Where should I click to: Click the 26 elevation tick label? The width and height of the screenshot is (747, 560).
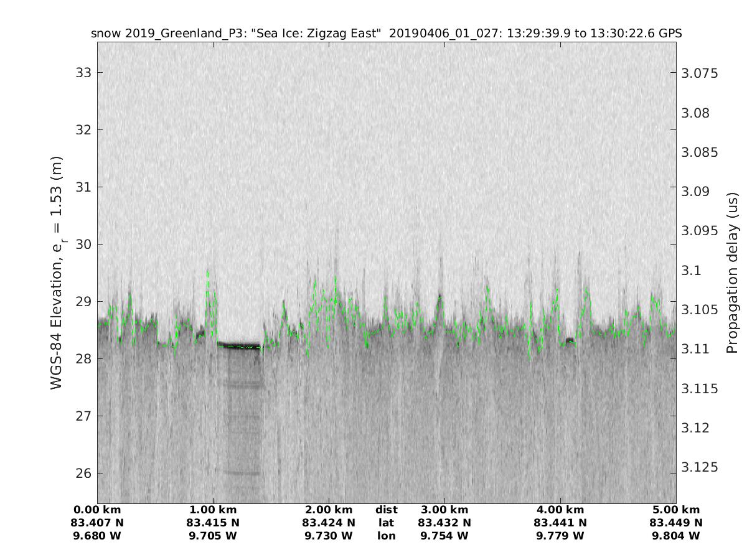pyautogui.click(x=83, y=474)
